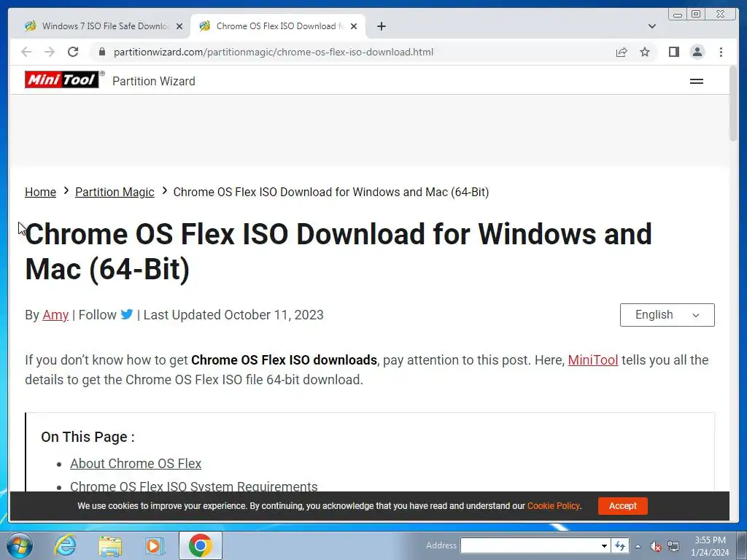Image resolution: width=747 pixels, height=560 pixels.
Task: Go back using the browser back arrow
Action: click(26, 52)
